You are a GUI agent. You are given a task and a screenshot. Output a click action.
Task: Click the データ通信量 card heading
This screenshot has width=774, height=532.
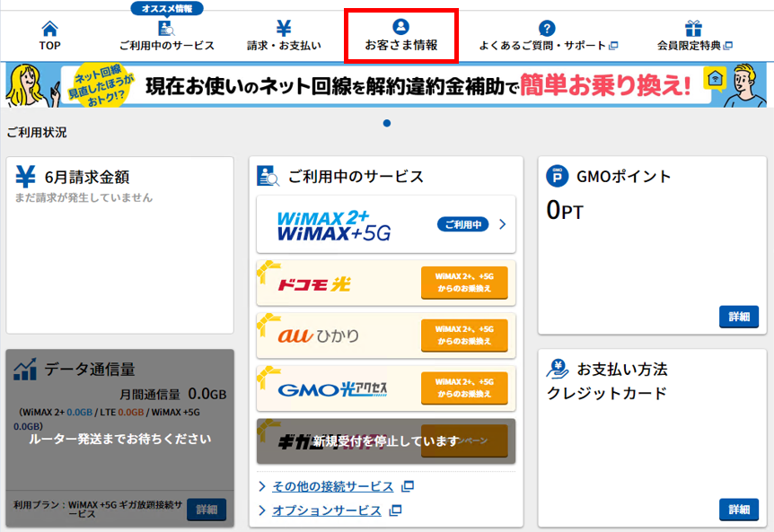[x=90, y=370]
